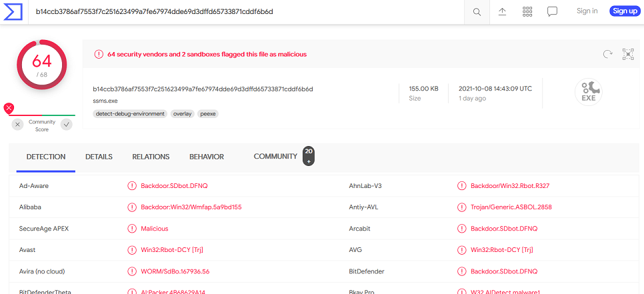This screenshot has width=644, height=294.
Task: Open the RELATIONS tab
Action: click(151, 157)
